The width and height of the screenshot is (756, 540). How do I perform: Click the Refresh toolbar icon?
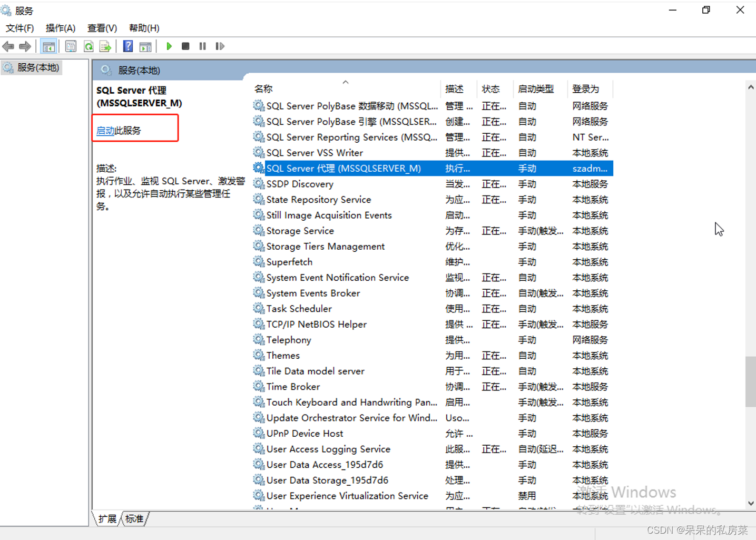(89, 46)
